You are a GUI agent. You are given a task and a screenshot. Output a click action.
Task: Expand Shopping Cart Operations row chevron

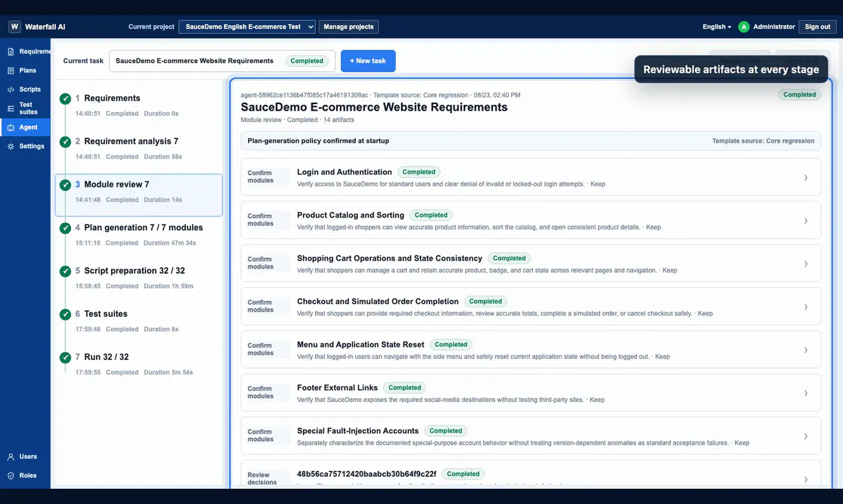(x=806, y=264)
